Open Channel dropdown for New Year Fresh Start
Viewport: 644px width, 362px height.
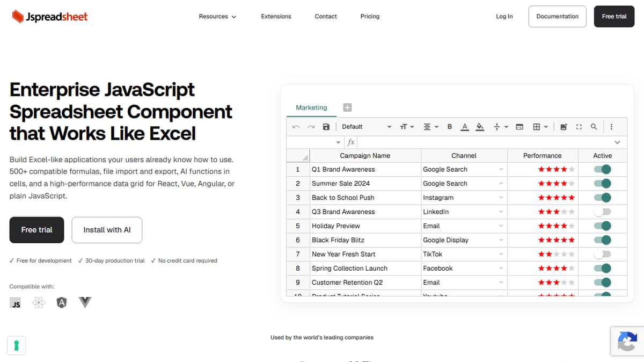(501, 255)
